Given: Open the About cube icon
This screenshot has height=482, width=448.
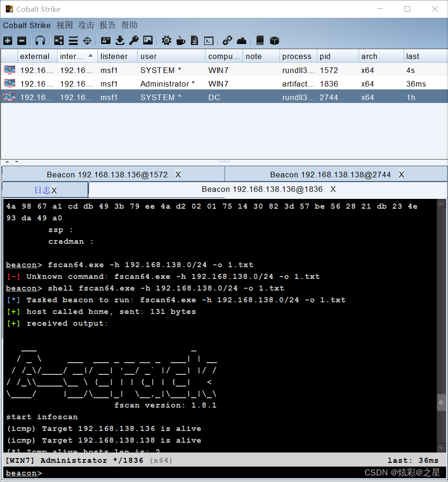Looking at the screenshot, I should pyautogui.click(x=274, y=41).
